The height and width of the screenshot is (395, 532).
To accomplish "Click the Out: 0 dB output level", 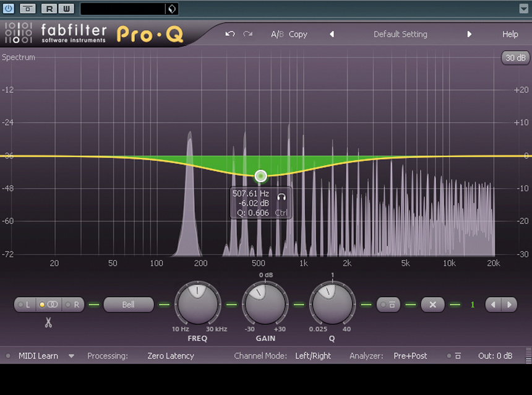I will coord(495,356).
